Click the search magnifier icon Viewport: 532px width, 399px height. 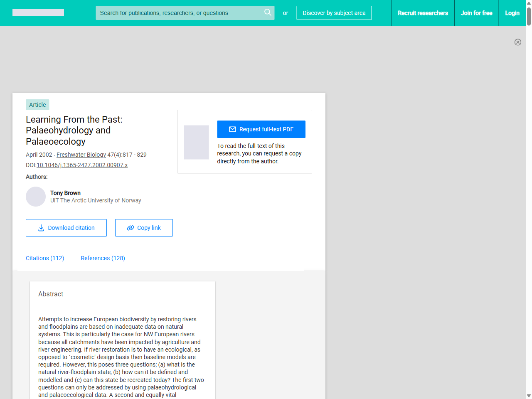268,12
